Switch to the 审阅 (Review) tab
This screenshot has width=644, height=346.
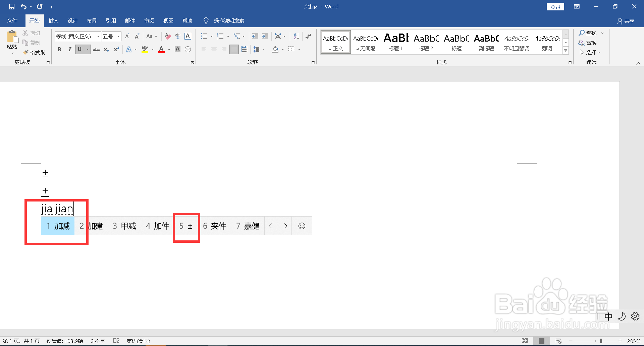[x=149, y=21]
